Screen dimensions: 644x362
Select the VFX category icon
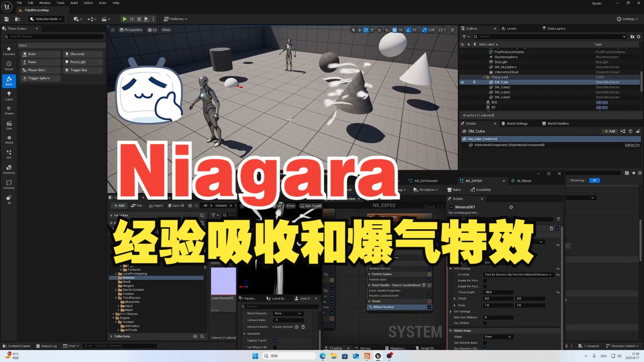(9, 155)
